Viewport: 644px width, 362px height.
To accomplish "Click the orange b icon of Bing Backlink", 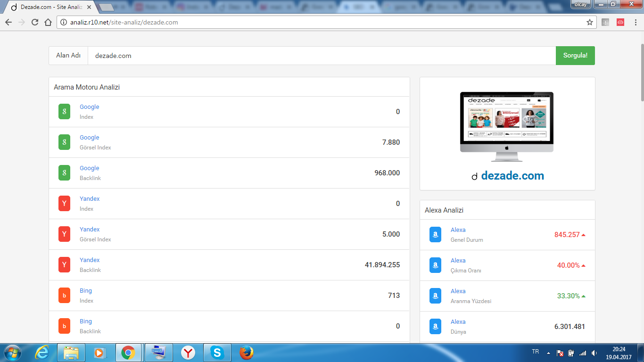I will pos(64,326).
